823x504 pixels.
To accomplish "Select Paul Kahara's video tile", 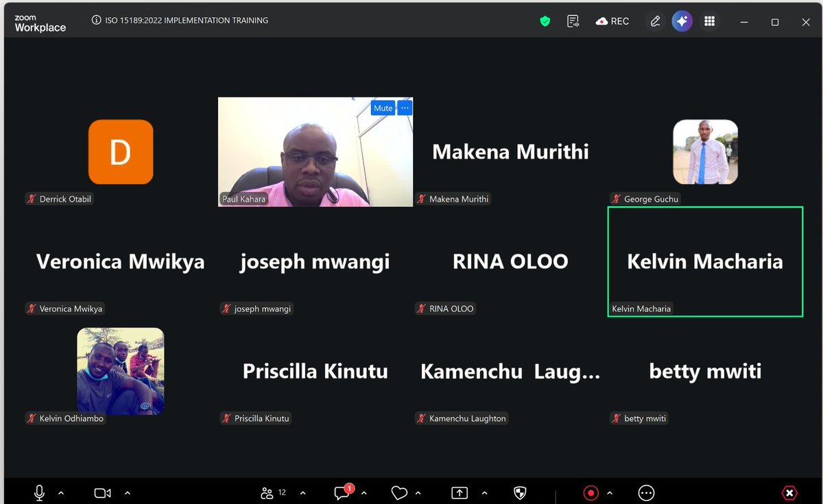I will click(315, 152).
